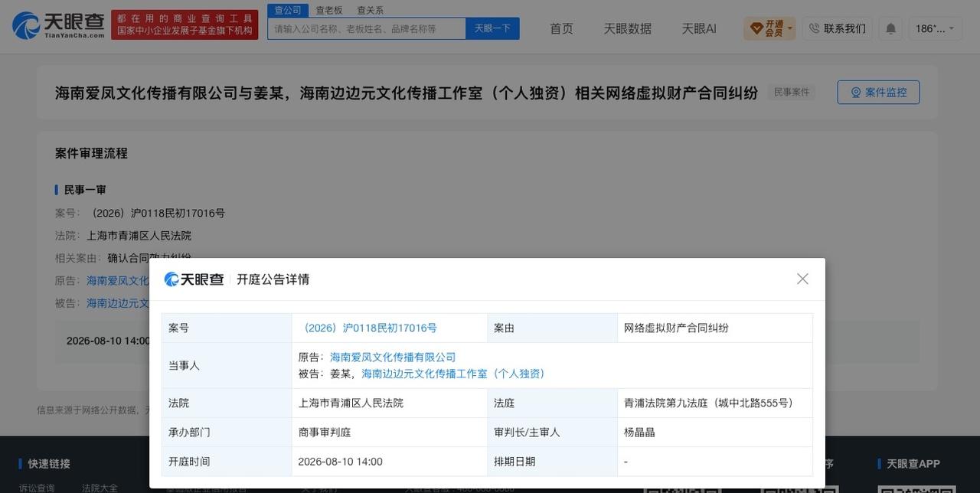
Task: Click the 开通会员 VIP diamond badge
Action: (x=756, y=28)
